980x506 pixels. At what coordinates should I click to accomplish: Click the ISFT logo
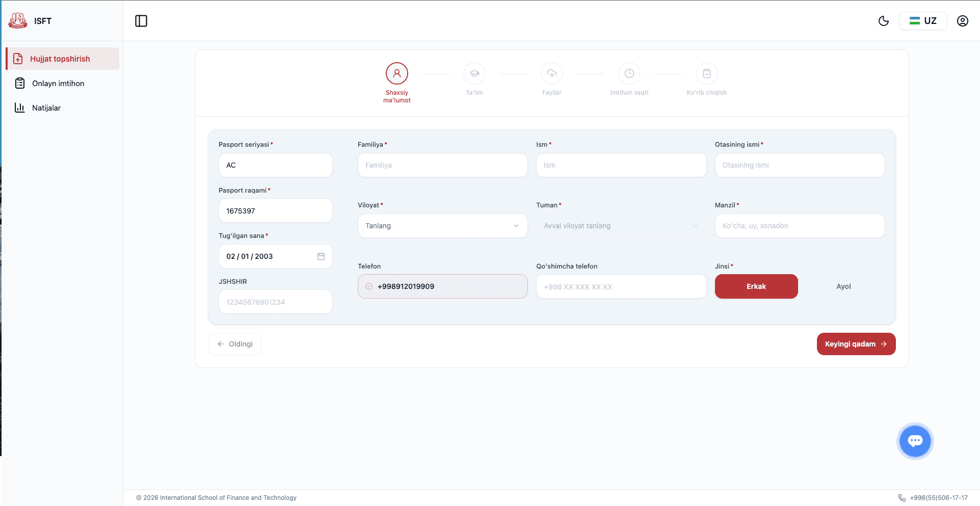coord(18,21)
